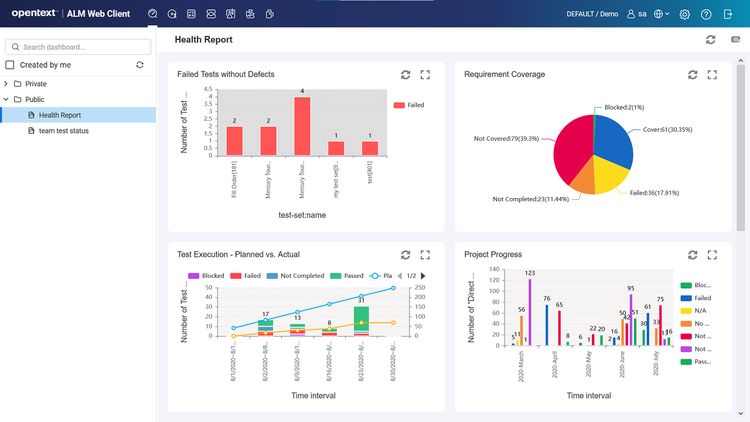Click the Failed Tests without Defects title
Image resolution: width=750 pixels, height=422 pixels.
[x=226, y=74]
